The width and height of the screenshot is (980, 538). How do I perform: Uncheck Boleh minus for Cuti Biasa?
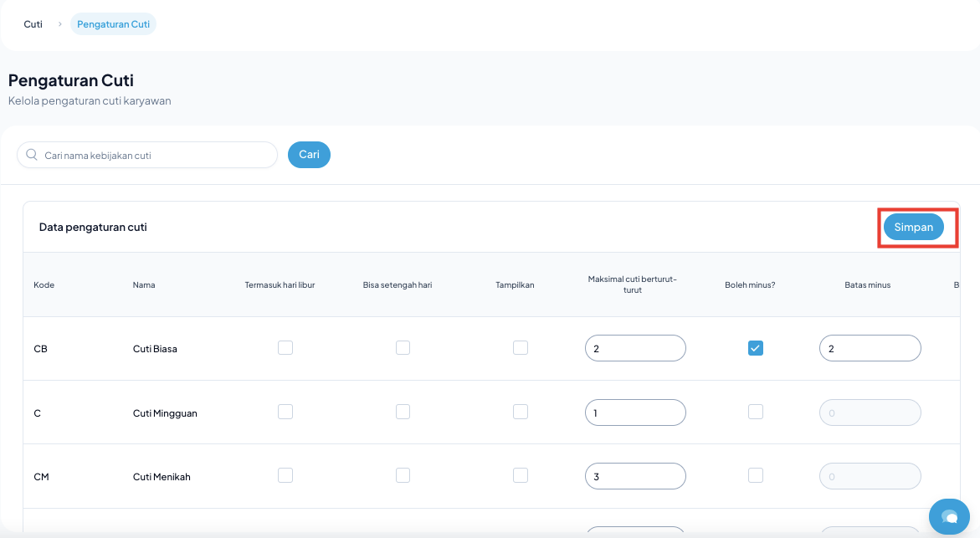756,348
